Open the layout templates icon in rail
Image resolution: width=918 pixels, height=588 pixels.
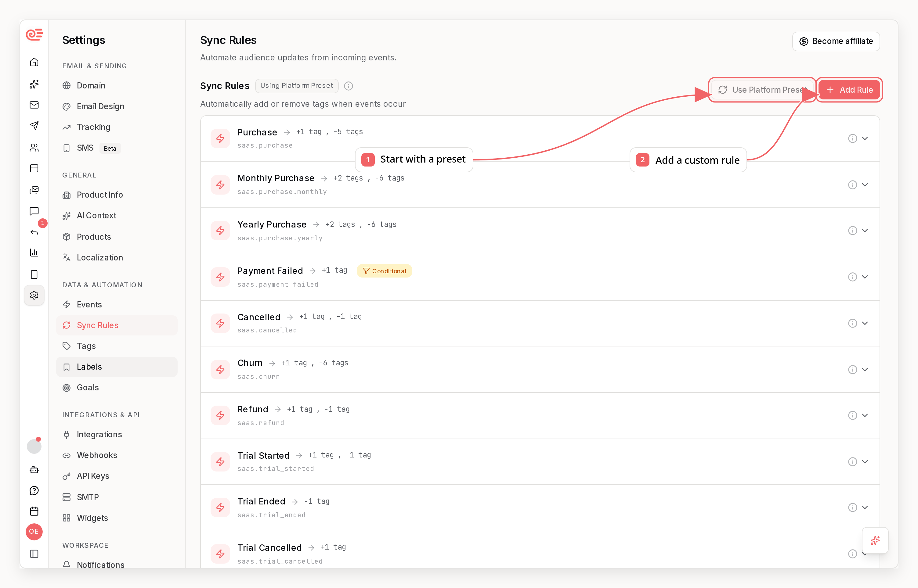(34, 168)
